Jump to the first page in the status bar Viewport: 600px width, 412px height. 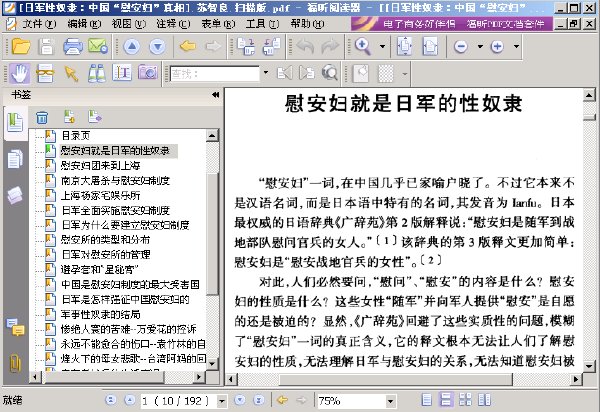111,400
